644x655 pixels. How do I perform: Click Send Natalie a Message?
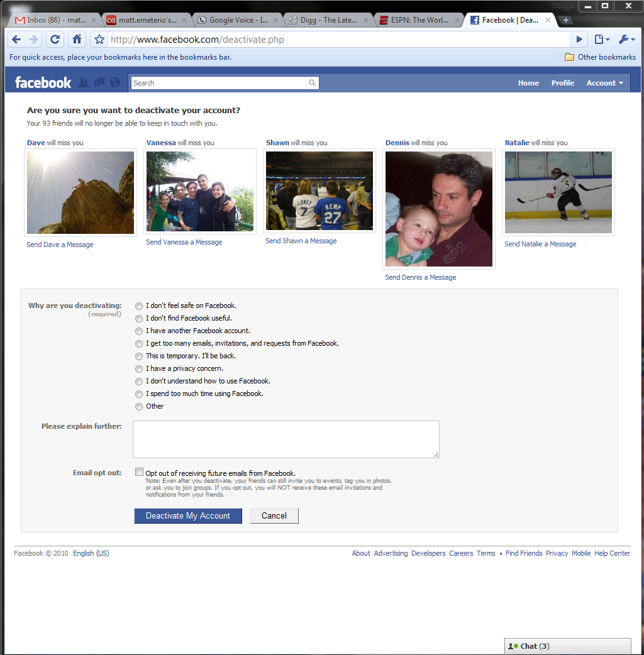click(x=540, y=244)
